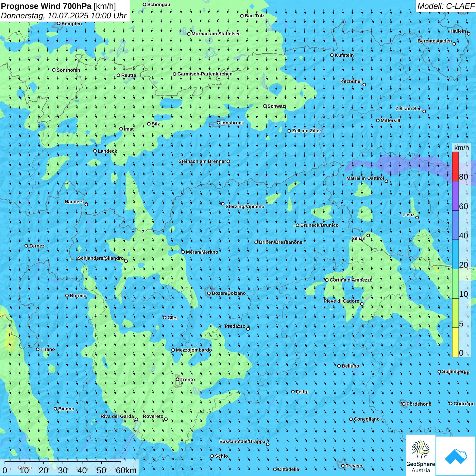Click the blue cloud-house logo icon

pyautogui.click(x=456, y=456)
